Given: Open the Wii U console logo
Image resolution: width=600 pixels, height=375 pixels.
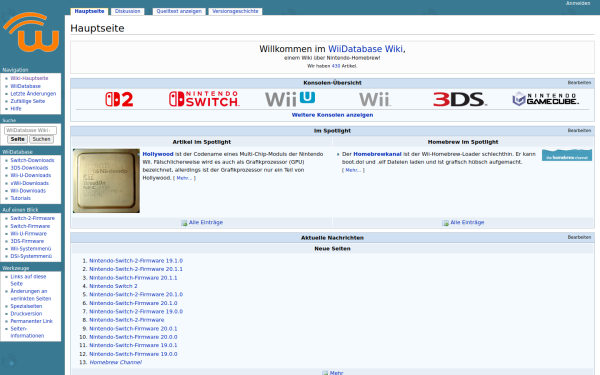Looking at the screenshot, I should [290, 99].
